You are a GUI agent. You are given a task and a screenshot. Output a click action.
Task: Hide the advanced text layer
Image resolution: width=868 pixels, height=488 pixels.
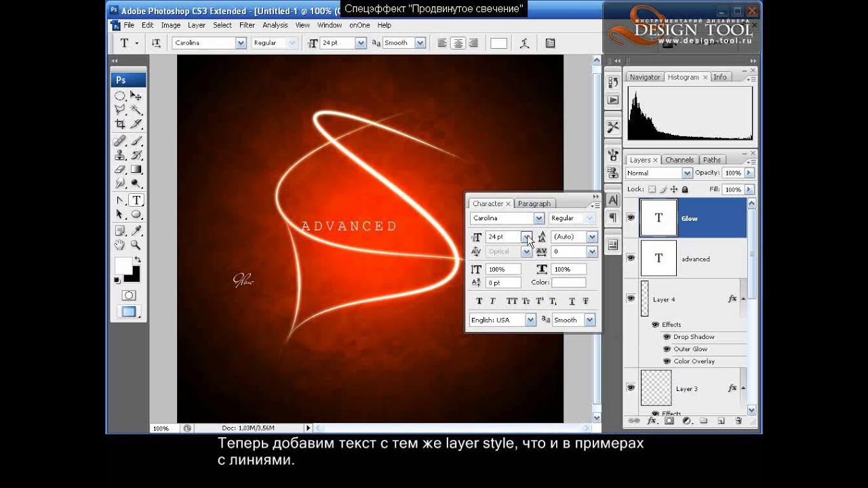tap(631, 258)
